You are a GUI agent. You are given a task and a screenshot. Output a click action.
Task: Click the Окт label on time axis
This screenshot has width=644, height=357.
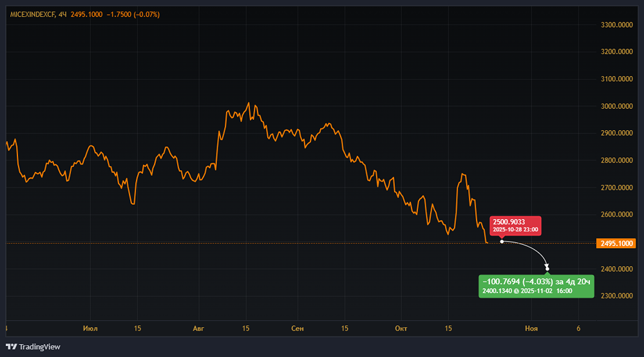tap(401, 329)
